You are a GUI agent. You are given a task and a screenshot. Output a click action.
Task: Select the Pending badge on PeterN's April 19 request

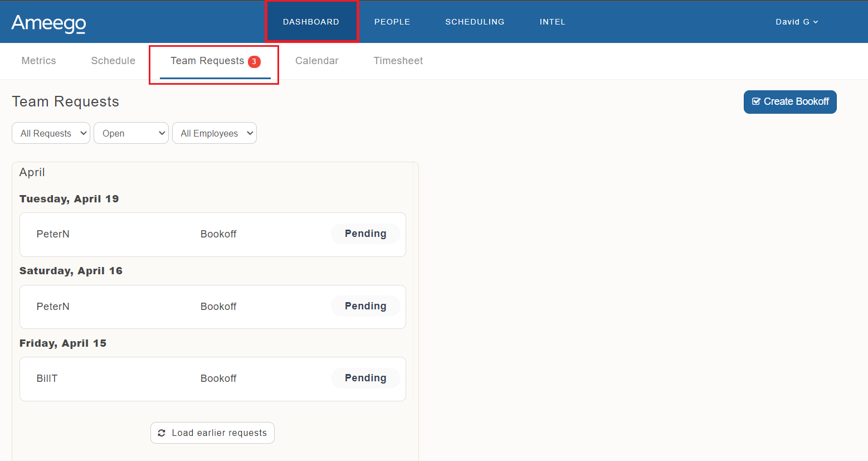pyautogui.click(x=365, y=234)
